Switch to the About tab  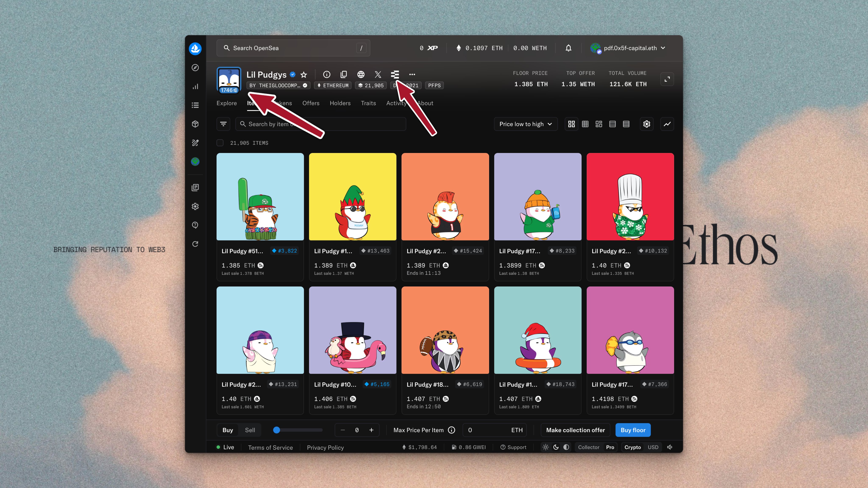point(425,103)
